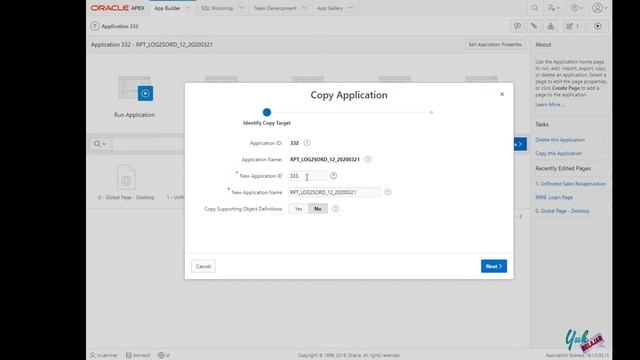
Task: Click Delete this Application task link
Action: [560, 140]
